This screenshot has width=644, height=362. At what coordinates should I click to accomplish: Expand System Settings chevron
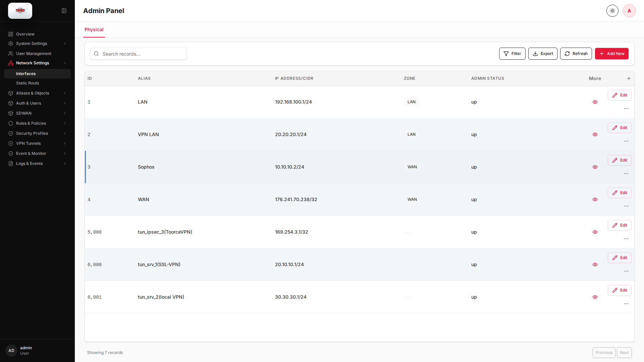pos(65,44)
